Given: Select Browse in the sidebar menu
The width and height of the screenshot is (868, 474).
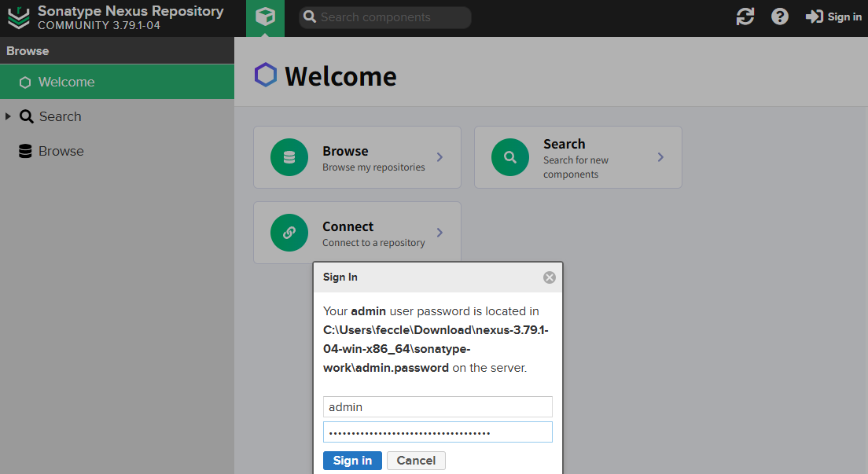Looking at the screenshot, I should [x=117, y=151].
